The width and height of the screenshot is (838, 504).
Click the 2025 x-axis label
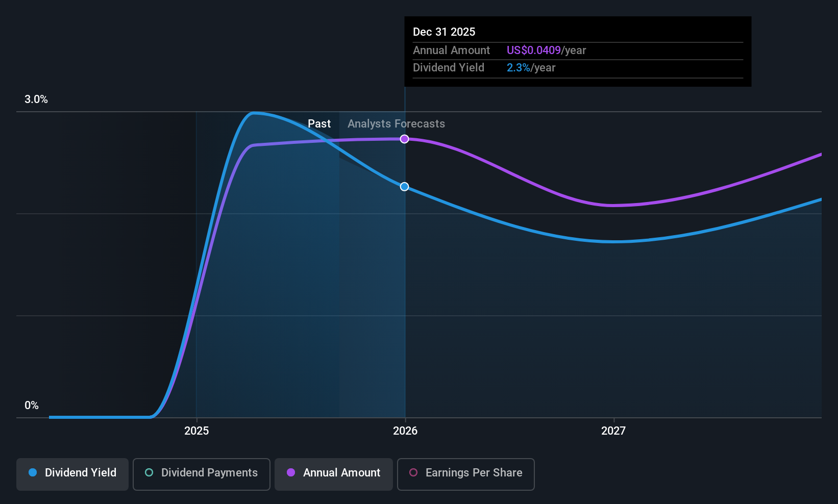pyautogui.click(x=196, y=431)
